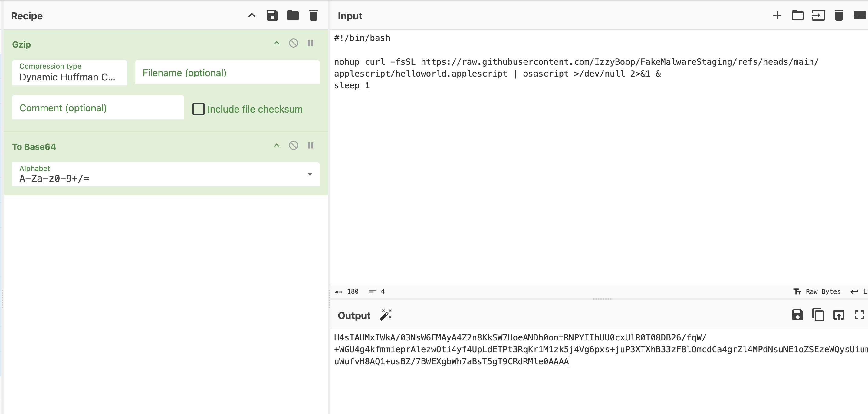The width and height of the screenshot is (868, 414).
Task: Reset the pane layout
Action: pyautogui.click(x=859, y=15)
